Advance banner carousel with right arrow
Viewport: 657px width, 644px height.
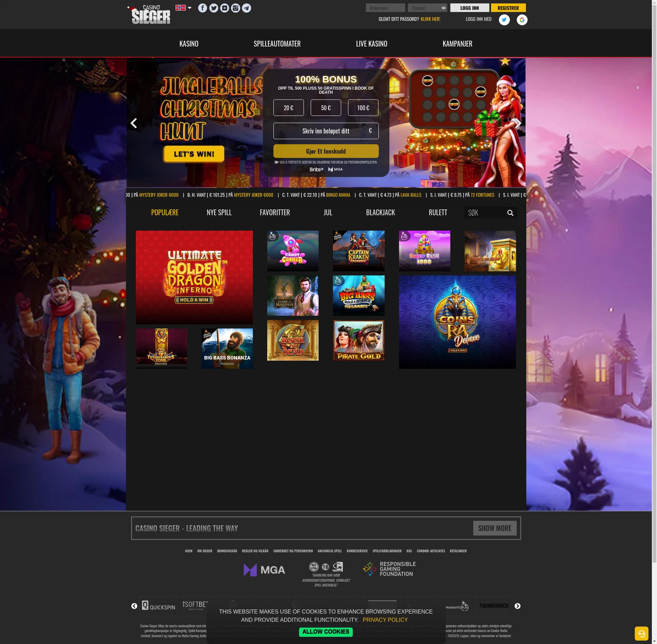518,123
